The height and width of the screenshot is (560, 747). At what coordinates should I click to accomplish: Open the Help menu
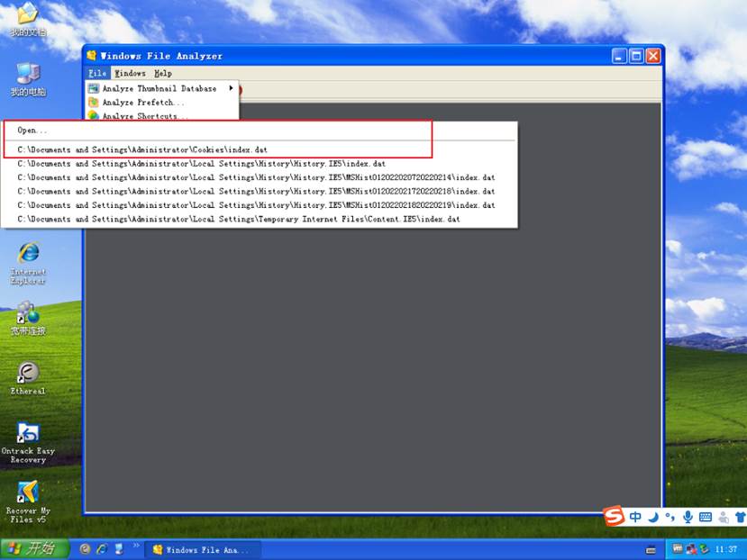[163, 73]
